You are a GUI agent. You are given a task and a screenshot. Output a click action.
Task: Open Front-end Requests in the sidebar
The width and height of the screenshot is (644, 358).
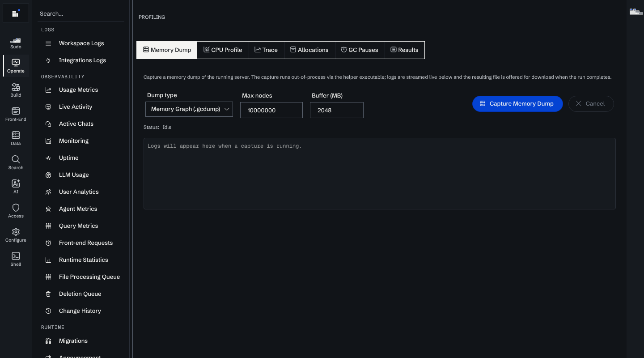86,243
